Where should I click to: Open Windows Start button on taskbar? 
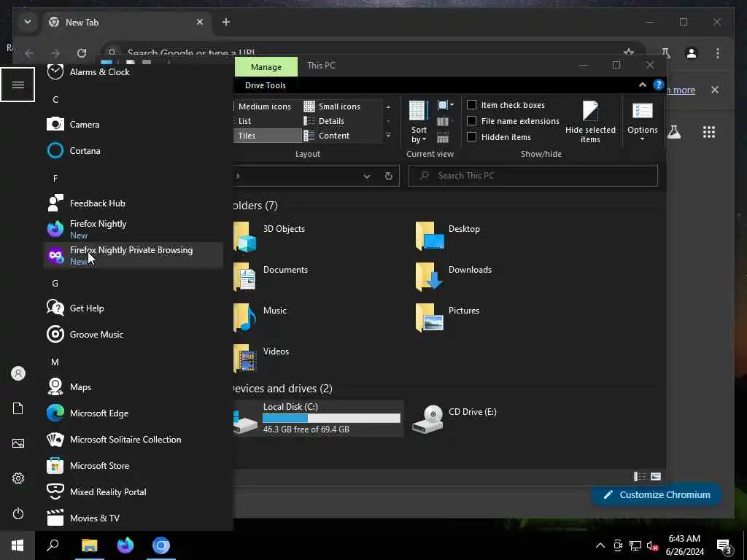tap(18, 545)
